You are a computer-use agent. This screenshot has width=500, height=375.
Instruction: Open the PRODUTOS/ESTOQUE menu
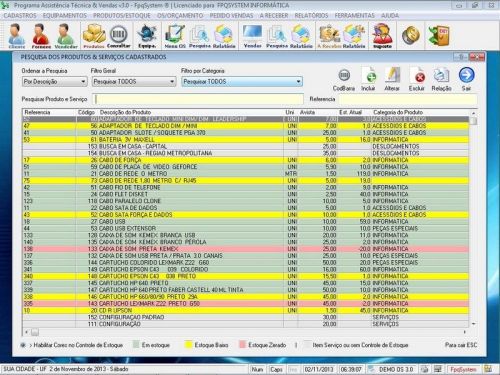[x=122, y=16]
